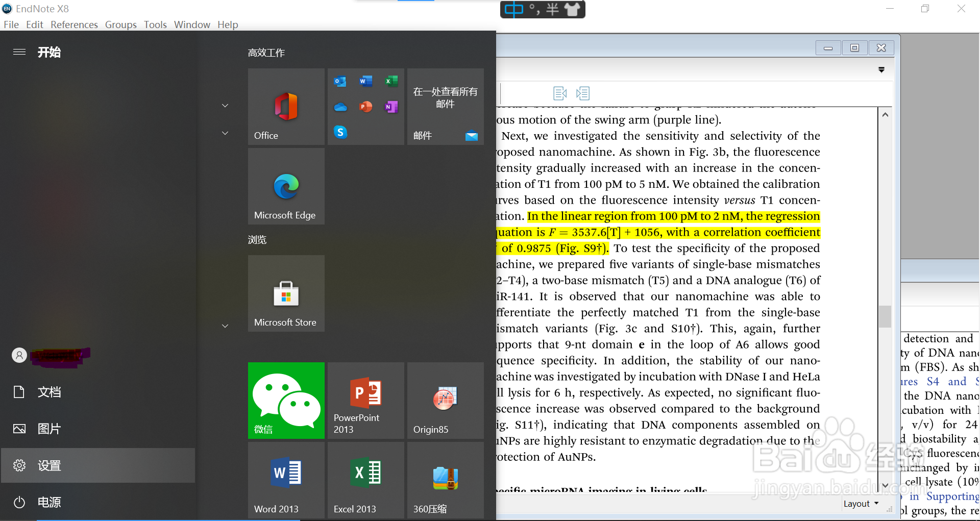Toggle the 中 Chinese/English input mode

click(x=514, y=9)
